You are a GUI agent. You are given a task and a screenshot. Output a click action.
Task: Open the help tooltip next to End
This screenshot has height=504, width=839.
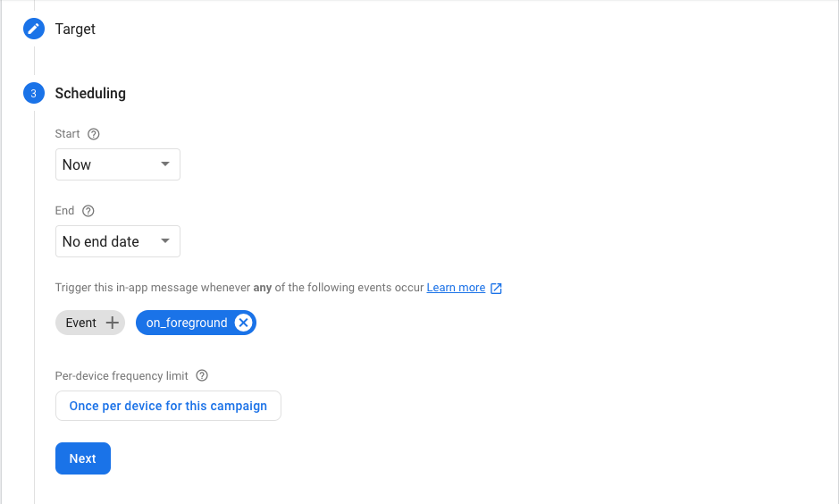point(88,211)
